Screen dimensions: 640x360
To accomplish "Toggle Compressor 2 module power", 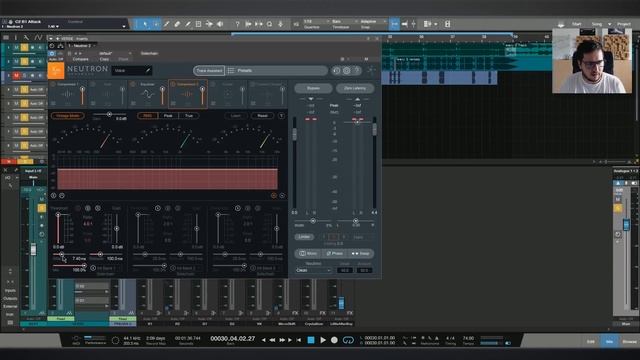I will click(x=173, y=84).
